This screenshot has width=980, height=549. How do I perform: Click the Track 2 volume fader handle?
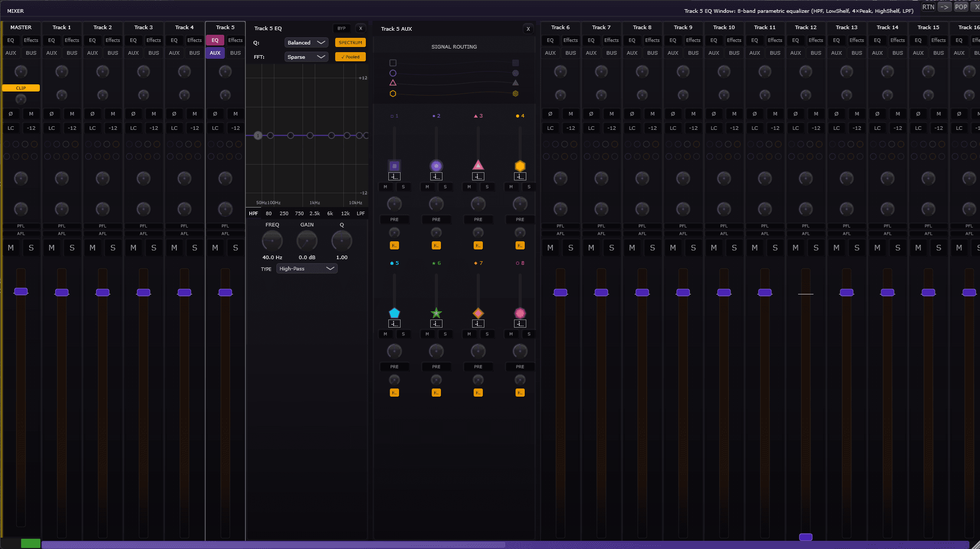[103, 292]
